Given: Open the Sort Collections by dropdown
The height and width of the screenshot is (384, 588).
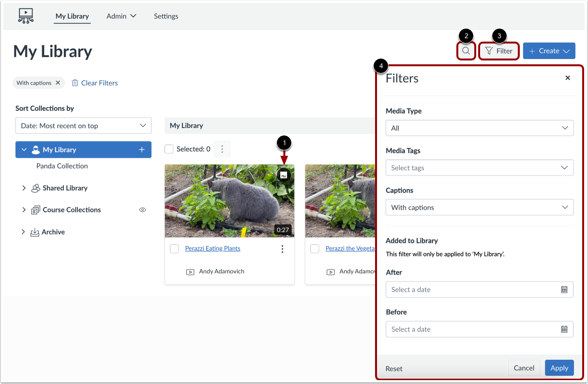Looking at the screenshot, I should point(83,126).
